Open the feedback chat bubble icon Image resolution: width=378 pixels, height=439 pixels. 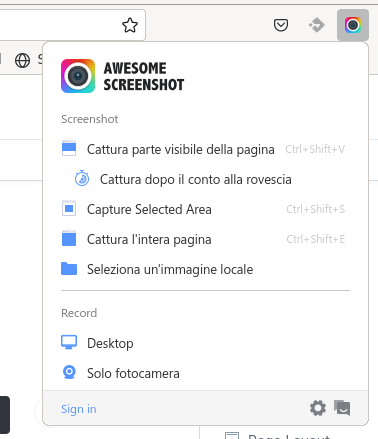pos(342,408)
